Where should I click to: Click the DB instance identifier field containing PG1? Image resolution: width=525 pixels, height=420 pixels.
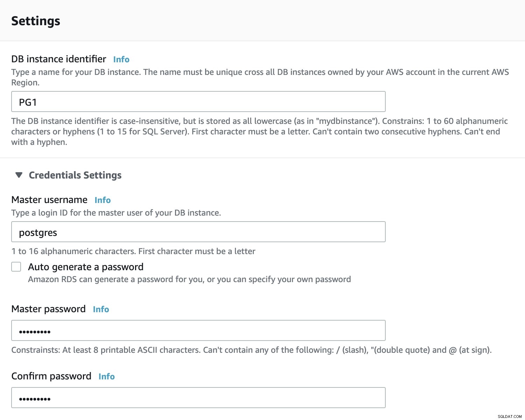point(198,101)
